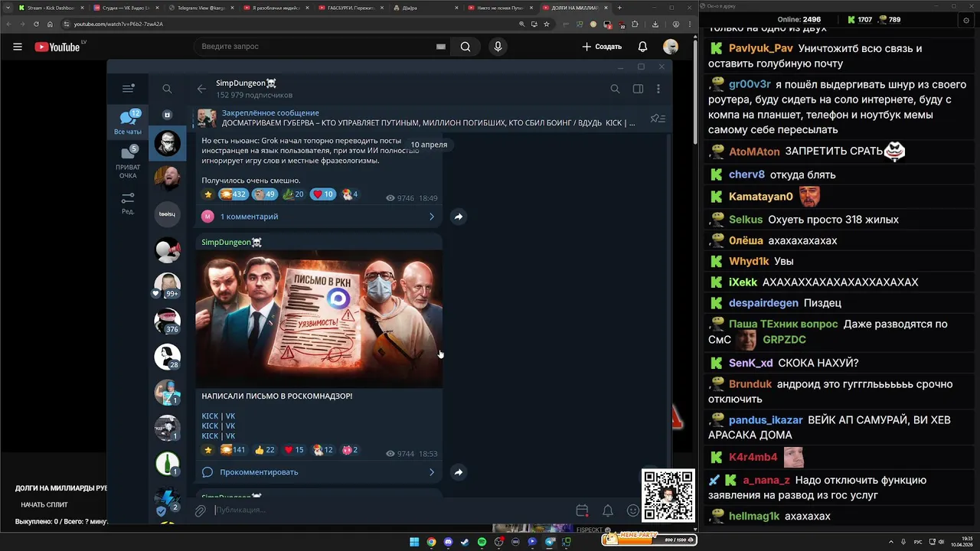Open SimpDungeon channel three-dot menu
The image size is (980, 551).
tap(658, 89)
